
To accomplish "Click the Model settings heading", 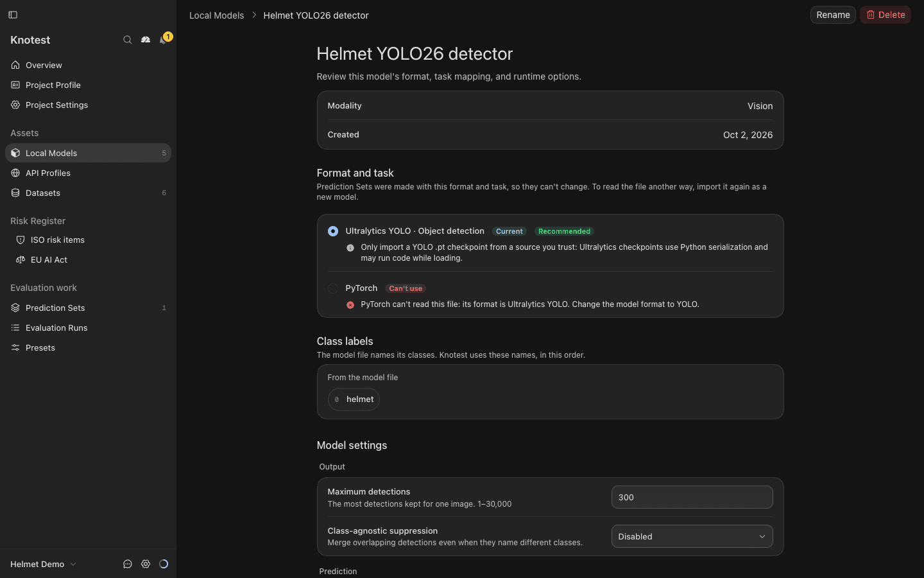I will (352, 445).
